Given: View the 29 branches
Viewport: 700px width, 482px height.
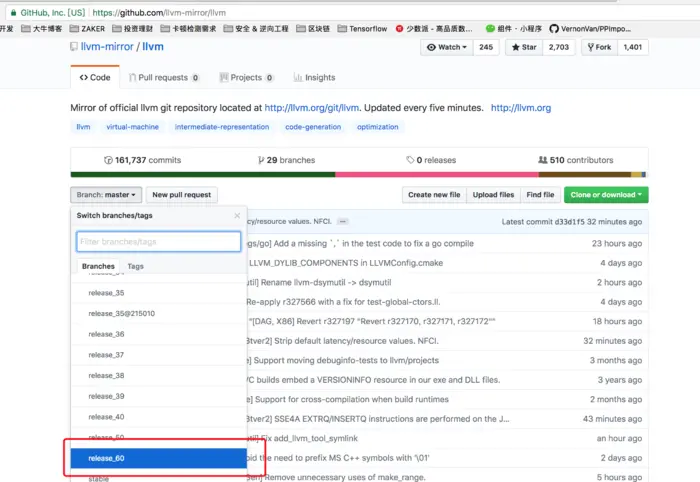Looking at the screenshot, I should pyautogui.click(x=287, y=160).
